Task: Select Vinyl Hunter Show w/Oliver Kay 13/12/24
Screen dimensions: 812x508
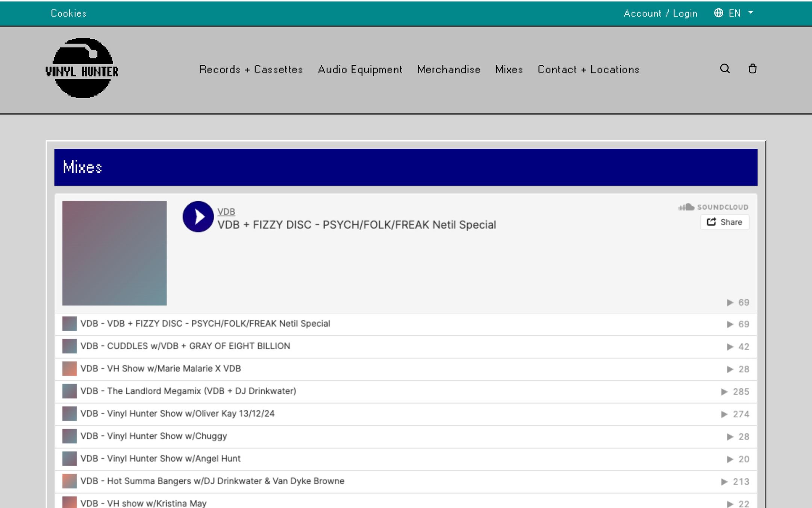Action: (406, 414)
